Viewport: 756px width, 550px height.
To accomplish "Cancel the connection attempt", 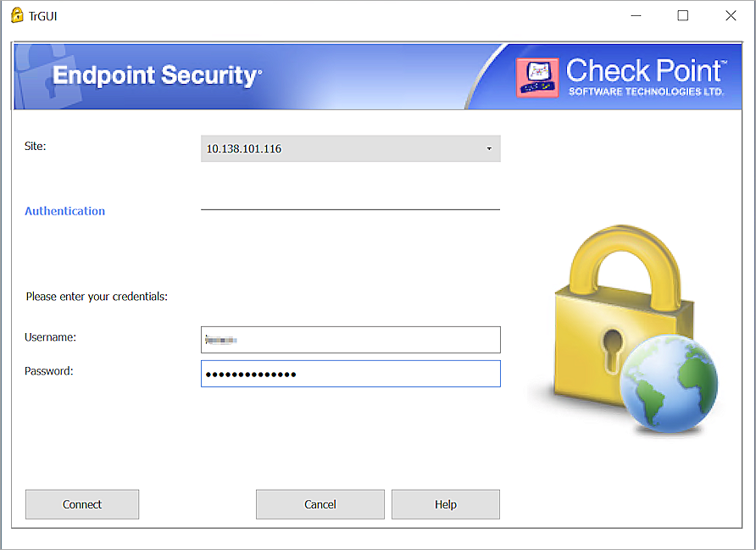I will pyautogui.click(x=320, y=504).
